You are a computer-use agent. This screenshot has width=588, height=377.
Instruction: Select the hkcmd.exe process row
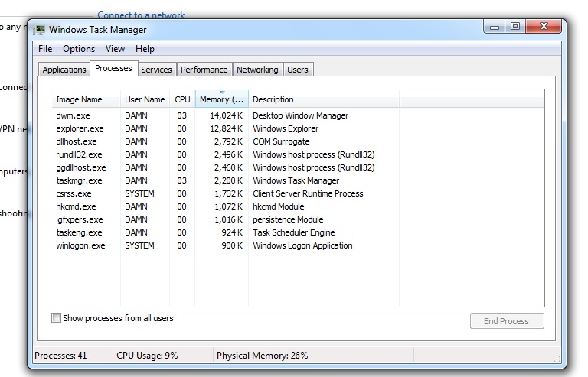77,206
